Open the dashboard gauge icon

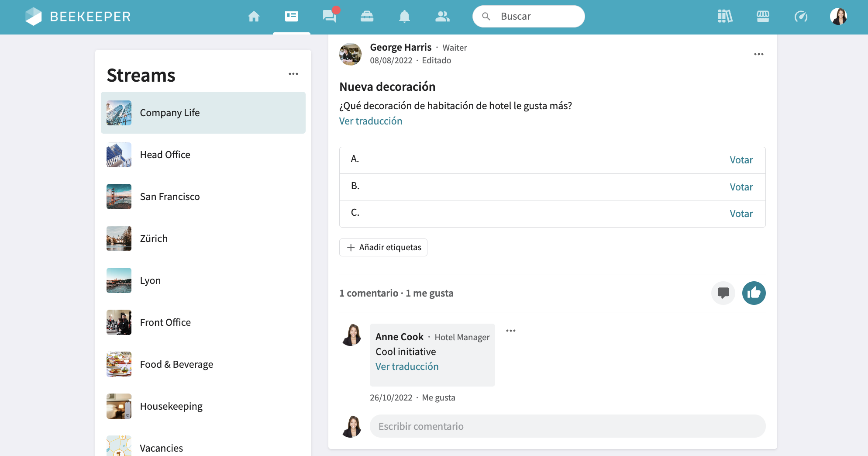pos(800,17)
